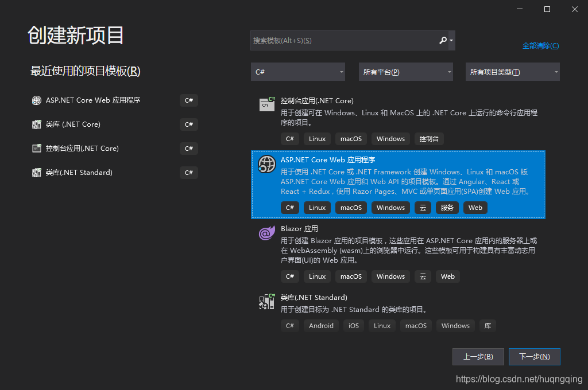Image resolution: width=588 pixels, height=390 pixels.
Task: Maximize the dialog window
Action: (547, 9)
